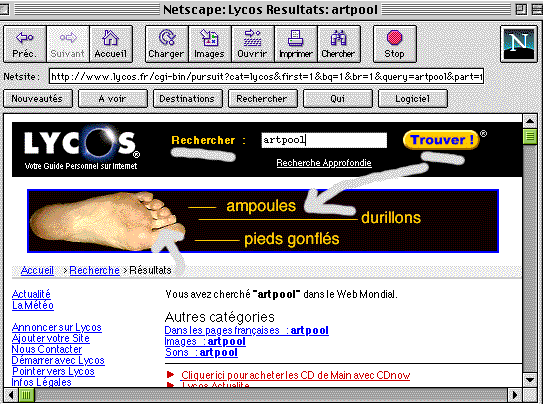Screen dimensions: 543x404
Task: Click the vertical scrollbar down arrow
Action: [530, 380]
